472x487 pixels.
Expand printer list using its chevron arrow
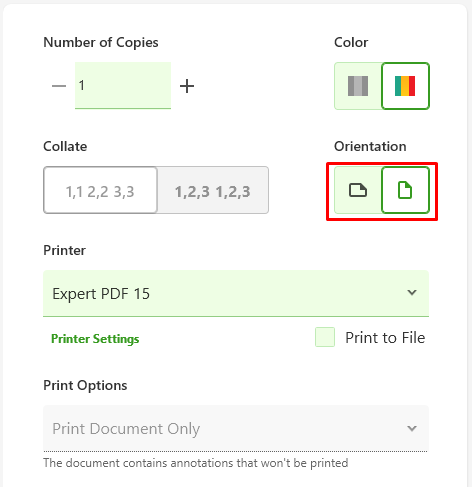pos(412,293)
